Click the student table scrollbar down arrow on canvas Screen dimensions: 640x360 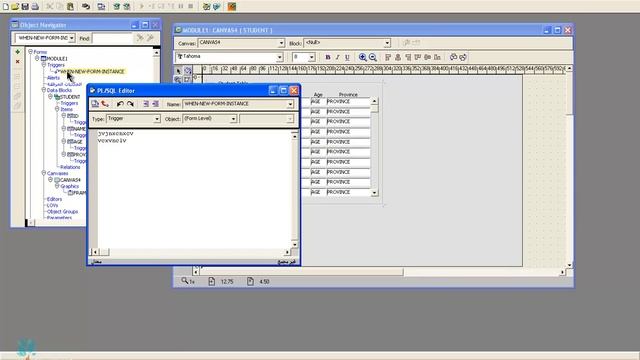tap(374, 193)
